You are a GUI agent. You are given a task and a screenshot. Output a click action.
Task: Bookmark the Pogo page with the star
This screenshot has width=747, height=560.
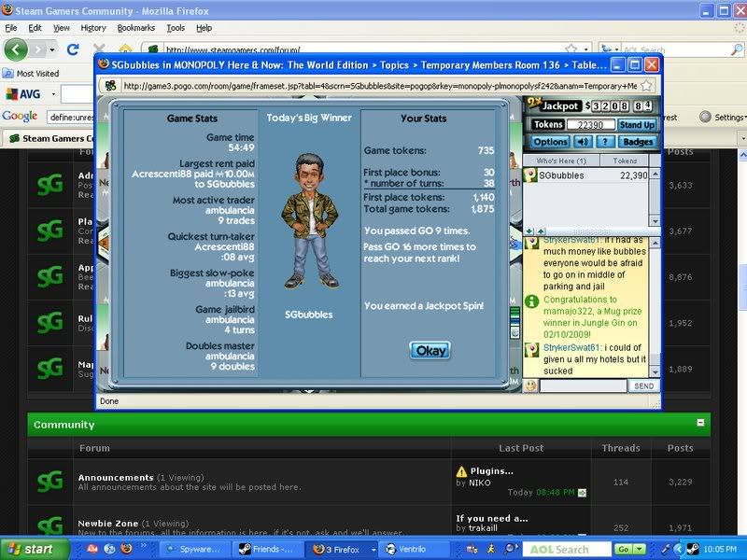tap(646, 86)
